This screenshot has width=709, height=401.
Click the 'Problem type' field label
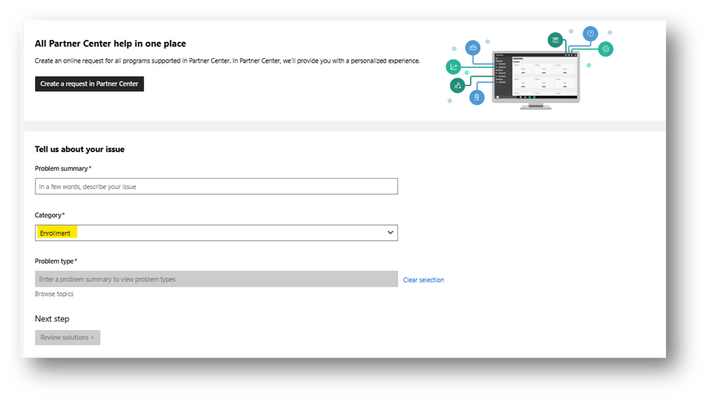56,261
